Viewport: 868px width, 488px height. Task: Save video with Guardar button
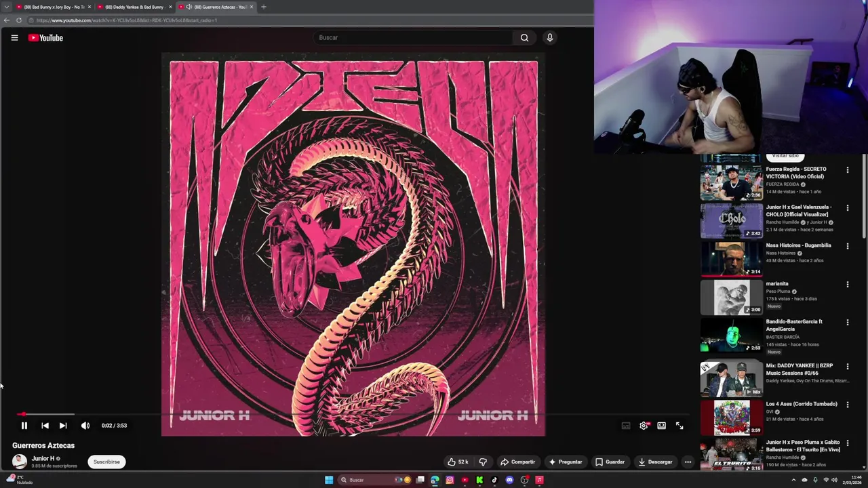[610, 462]
